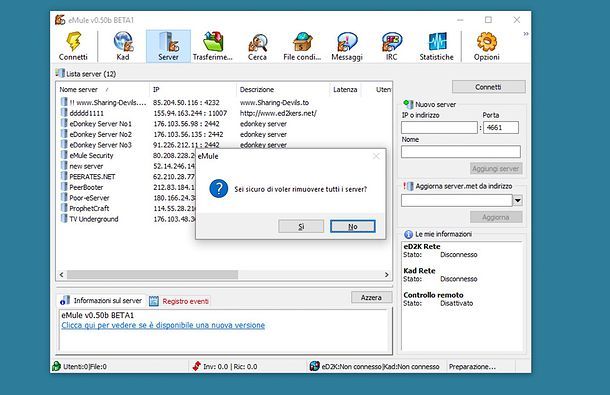Click the horizontal scrollbar right arrow
Screen dimensions: 610x395
pyautogui.click(x=386, y=275)
